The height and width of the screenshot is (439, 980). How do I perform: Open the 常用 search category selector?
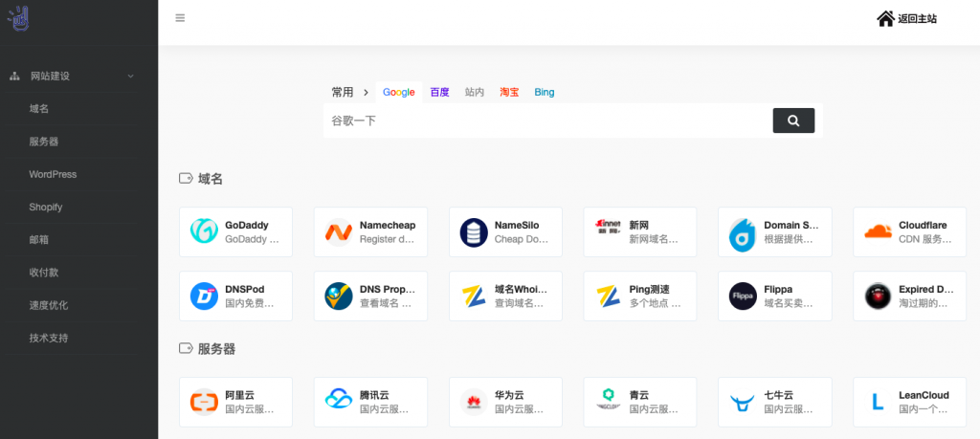[x=343, y=93]
